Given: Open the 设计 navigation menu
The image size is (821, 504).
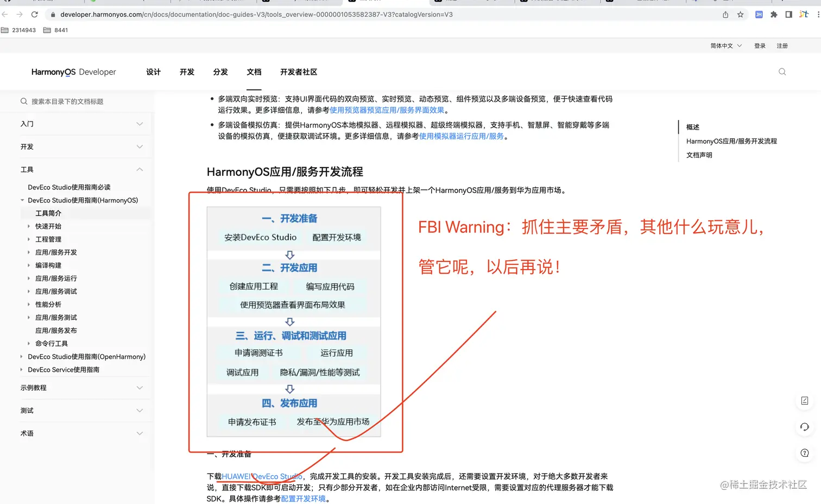Looking at the screenshot, I should click(154, 72).
